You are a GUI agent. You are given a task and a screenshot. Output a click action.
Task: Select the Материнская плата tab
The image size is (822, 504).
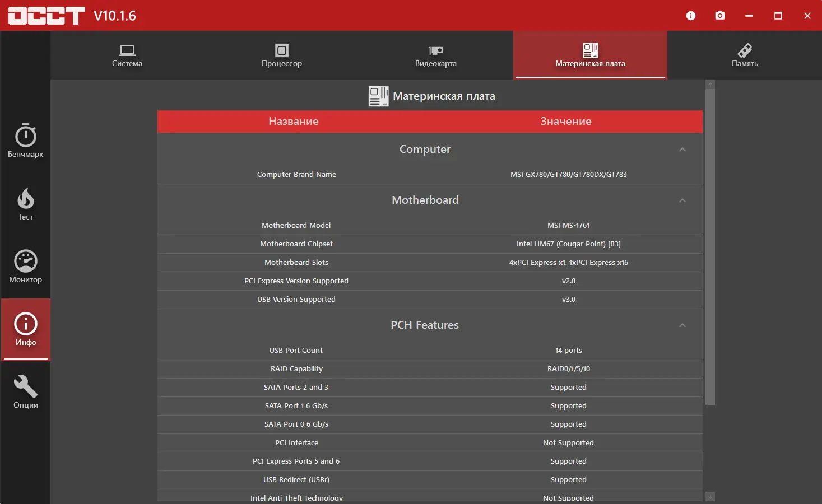pos(590,55)
